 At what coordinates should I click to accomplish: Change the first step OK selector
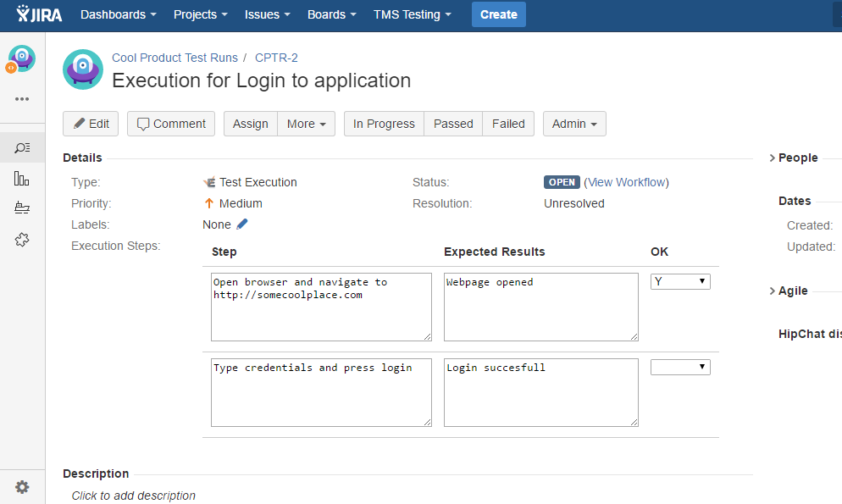[x=680, y=280]
